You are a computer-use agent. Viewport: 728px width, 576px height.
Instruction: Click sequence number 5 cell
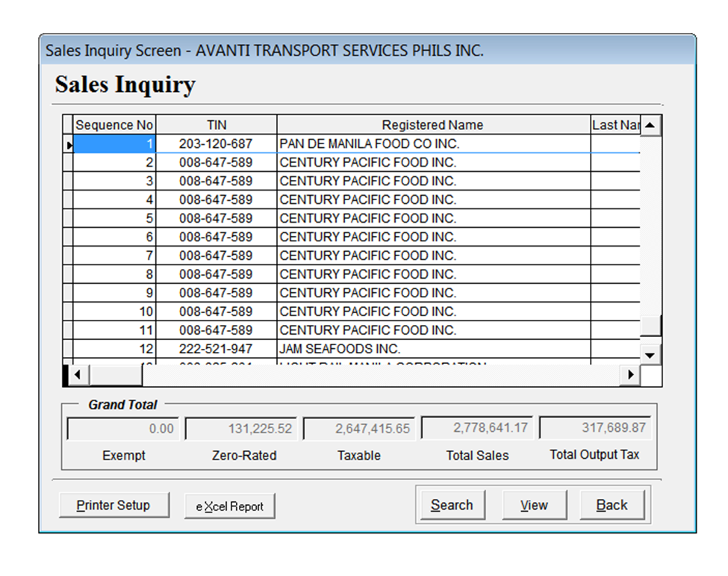[x=114, y=218]
